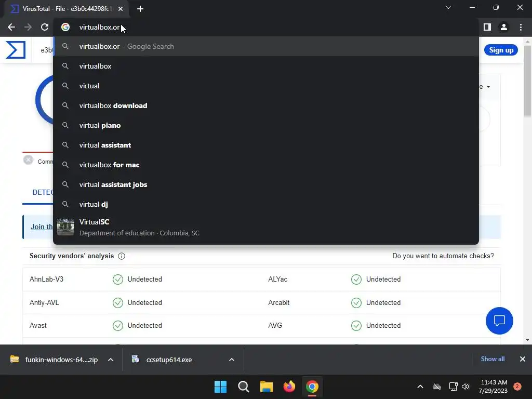Click the funkin-windows-64 zip file icon

pos(15,360)
